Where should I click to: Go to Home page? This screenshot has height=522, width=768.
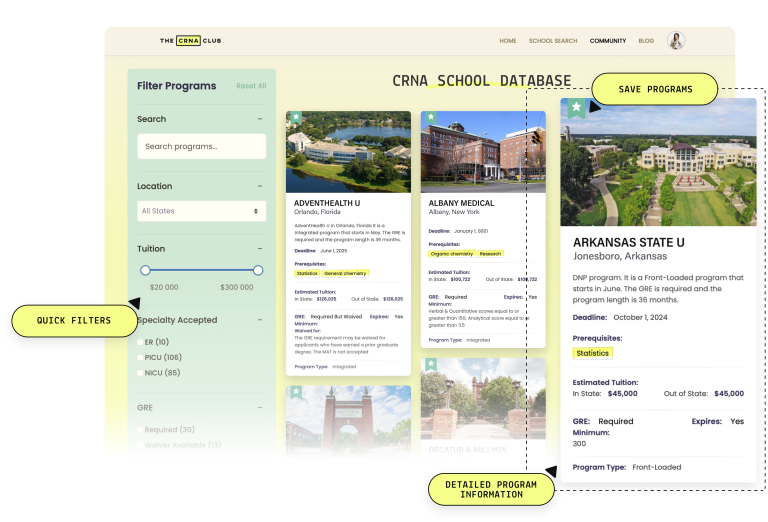(508, 41)
